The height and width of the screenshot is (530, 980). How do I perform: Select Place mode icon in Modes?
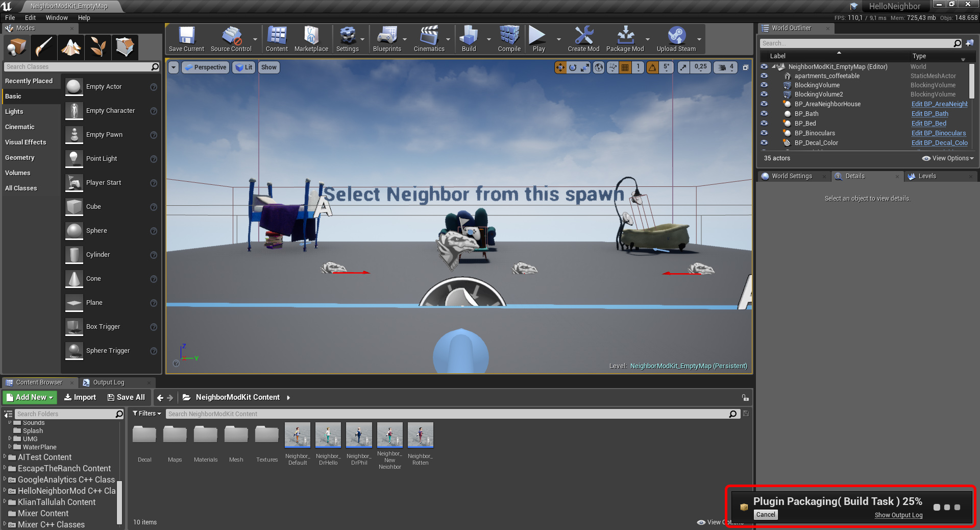click(x=17, y=47)
